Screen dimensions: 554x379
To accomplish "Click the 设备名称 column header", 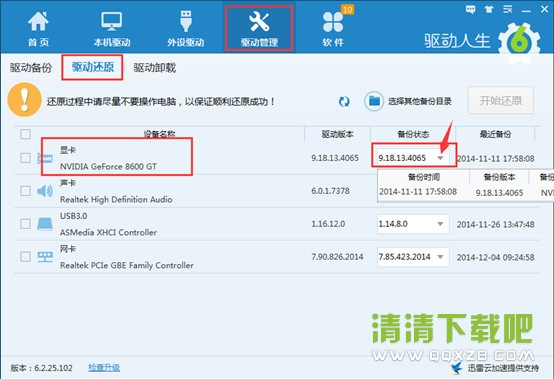I will (x=159, y=134).
